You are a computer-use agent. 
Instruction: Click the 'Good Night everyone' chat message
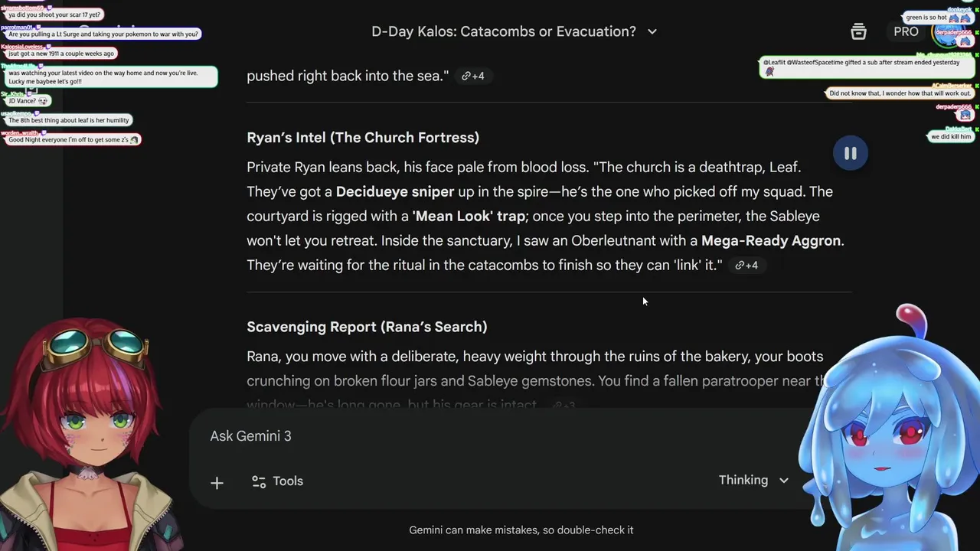(73, 140)
